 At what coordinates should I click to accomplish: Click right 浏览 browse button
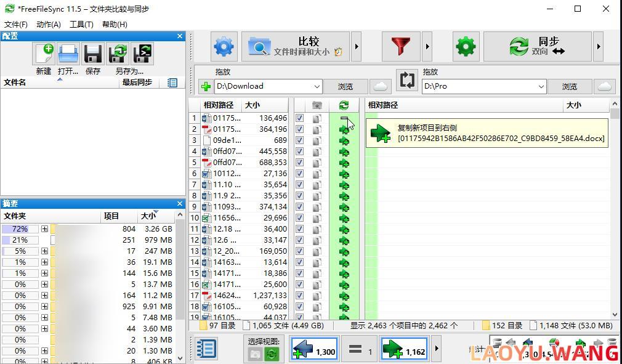[x=570, y=86]
